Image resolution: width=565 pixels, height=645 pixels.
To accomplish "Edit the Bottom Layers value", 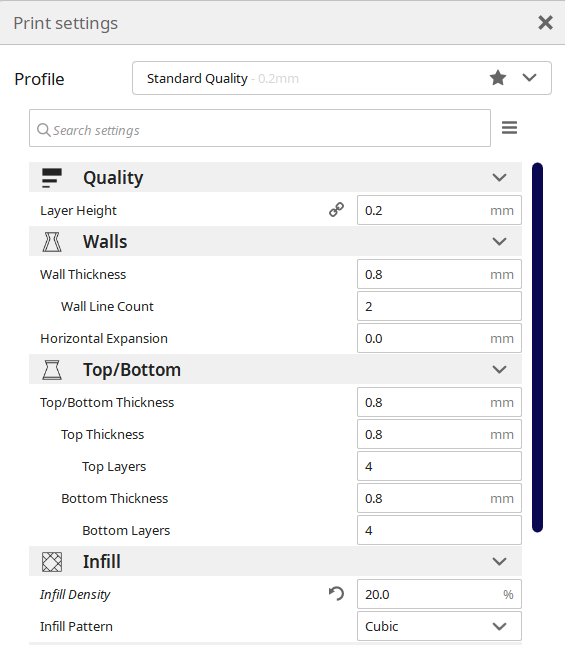I will [439, 530].
